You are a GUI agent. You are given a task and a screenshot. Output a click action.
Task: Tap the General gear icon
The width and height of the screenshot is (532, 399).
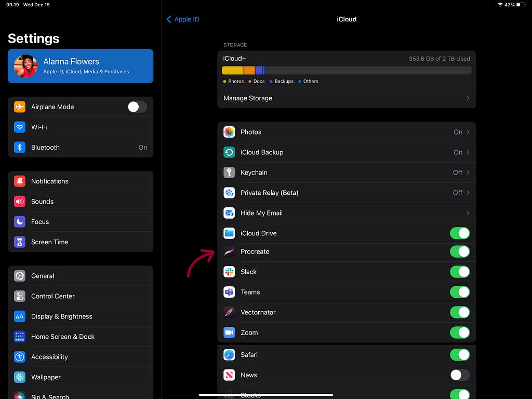20,276
